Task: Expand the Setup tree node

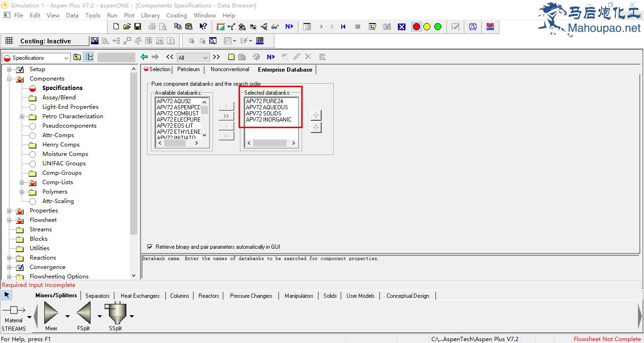Action: 9,69
